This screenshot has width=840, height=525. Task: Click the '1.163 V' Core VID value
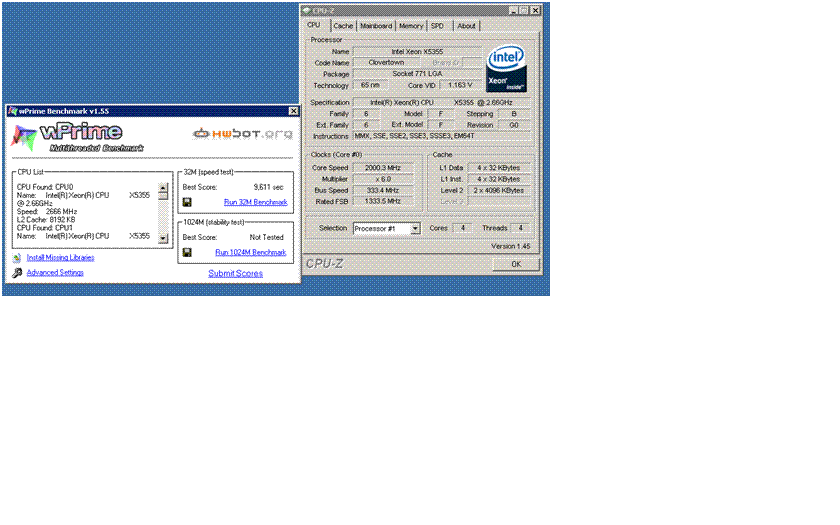click(461, 85)
